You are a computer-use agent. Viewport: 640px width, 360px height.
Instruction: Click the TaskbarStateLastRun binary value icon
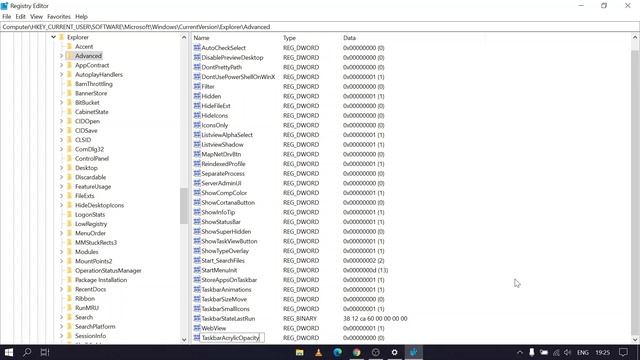click(x=197, y=318)
